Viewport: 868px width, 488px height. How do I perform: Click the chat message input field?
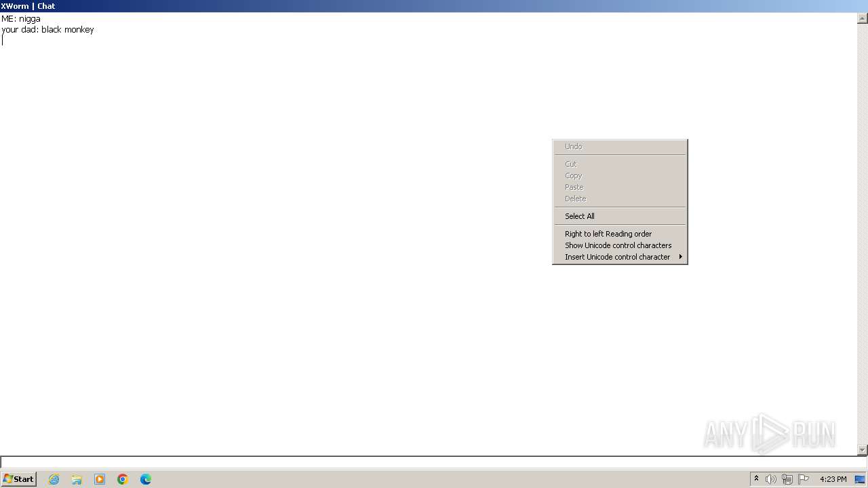pyautogui.click(x=434, y=462)
